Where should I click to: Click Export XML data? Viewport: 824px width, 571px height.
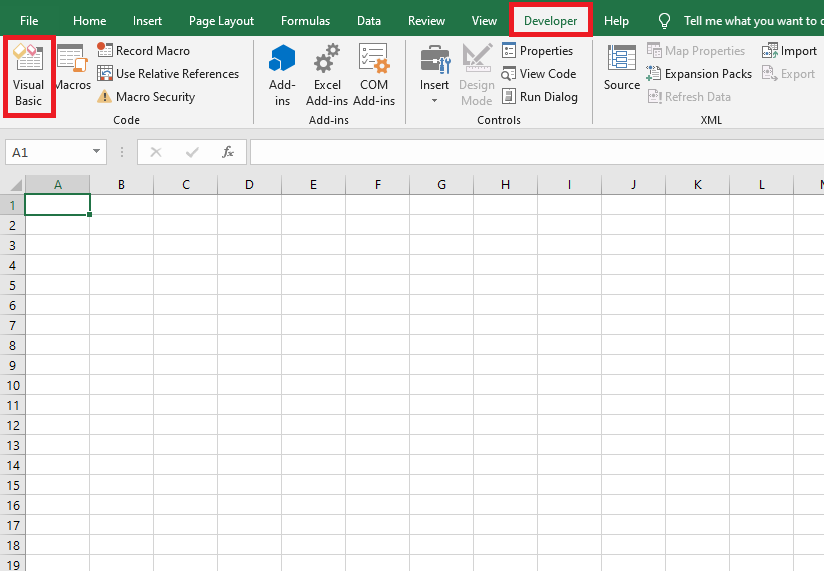pyautogui.click(x=788, y=74)
